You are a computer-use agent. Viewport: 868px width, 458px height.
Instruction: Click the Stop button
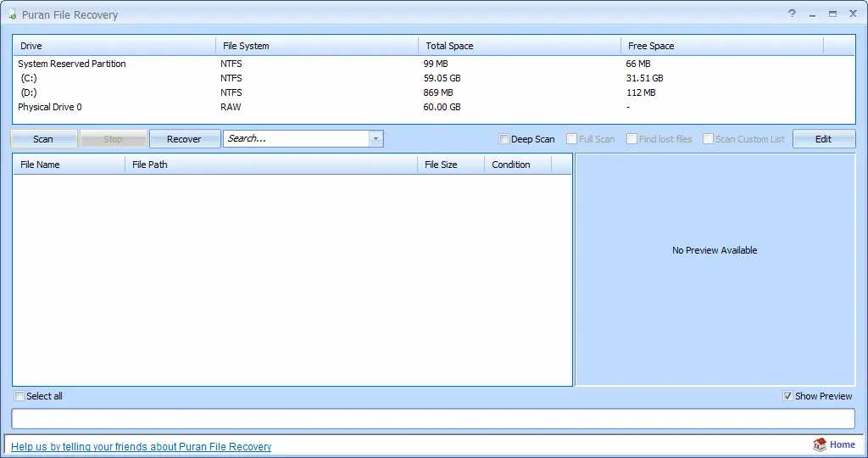coord(114,139)
